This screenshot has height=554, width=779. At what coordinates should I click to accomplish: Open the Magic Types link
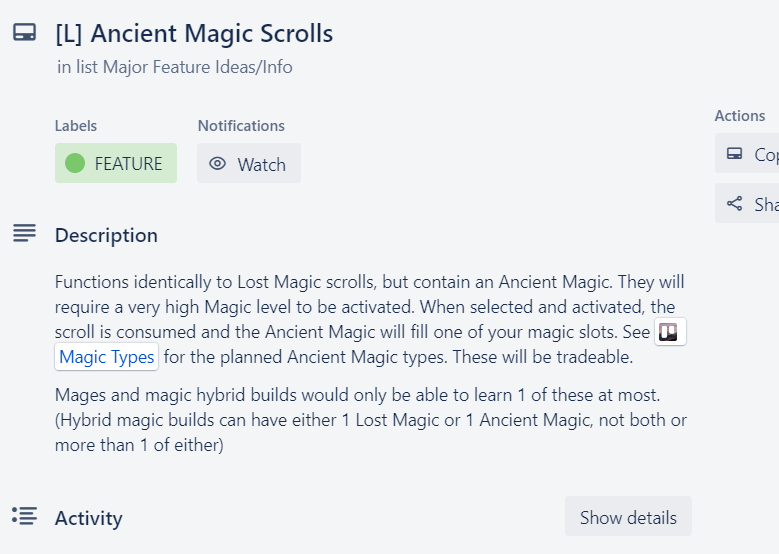pos(106,357)
